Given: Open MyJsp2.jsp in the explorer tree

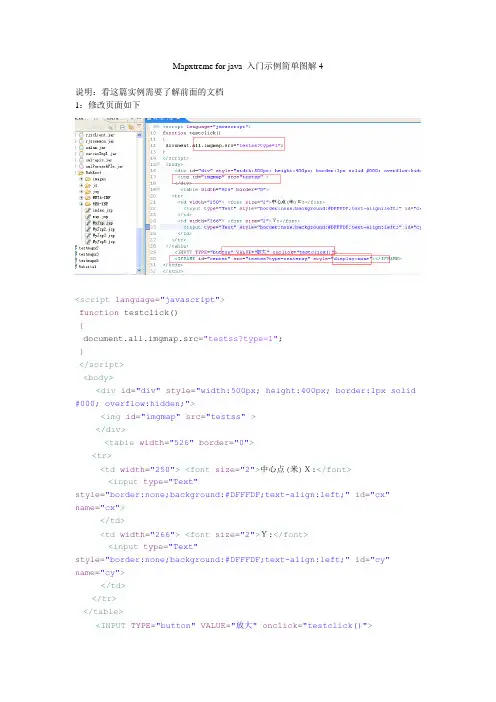Looking at the screenshot, I should pos(104,229).
